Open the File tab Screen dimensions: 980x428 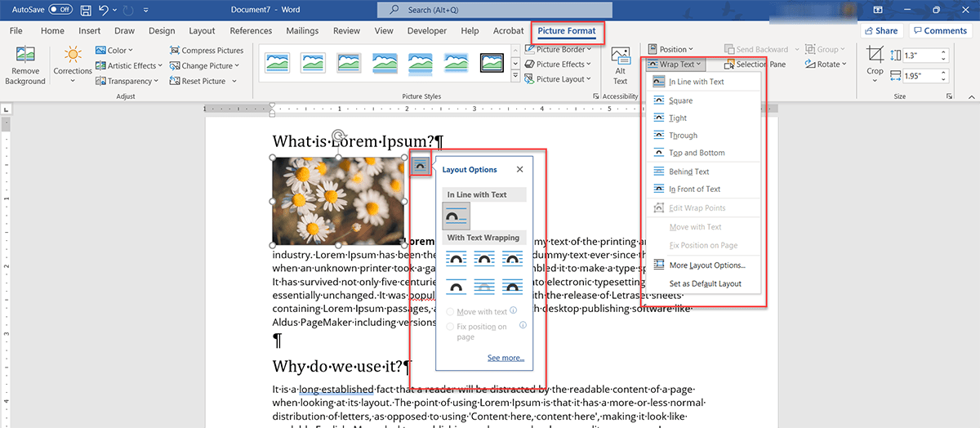[x=16, y=31]
